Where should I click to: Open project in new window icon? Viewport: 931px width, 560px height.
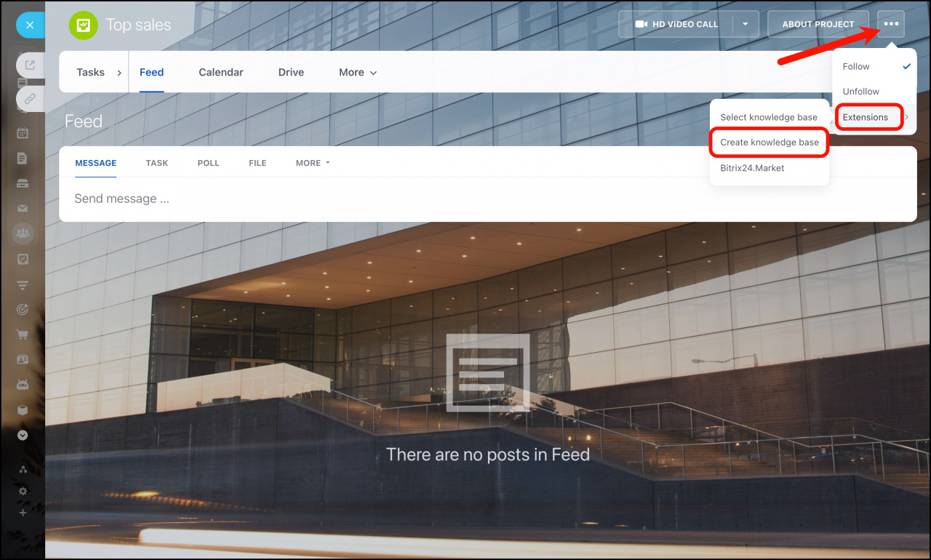pyautogui.click(x=30, y=65)
